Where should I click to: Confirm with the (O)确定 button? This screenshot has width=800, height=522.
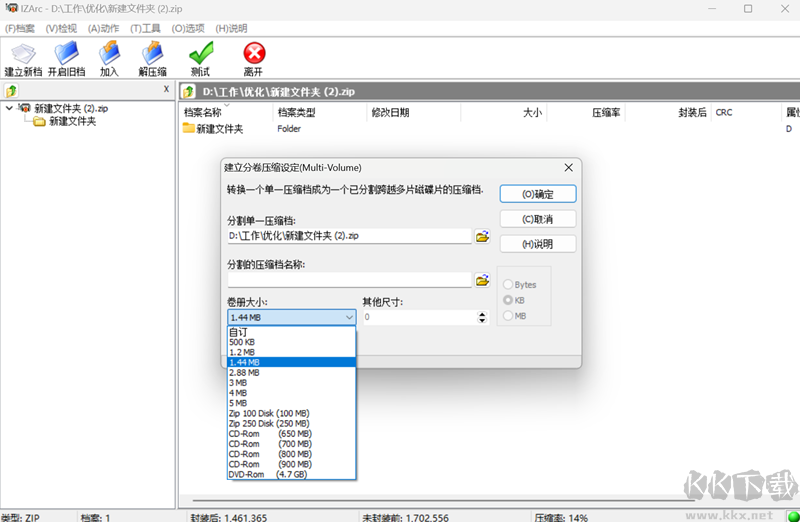coord(538,194)
